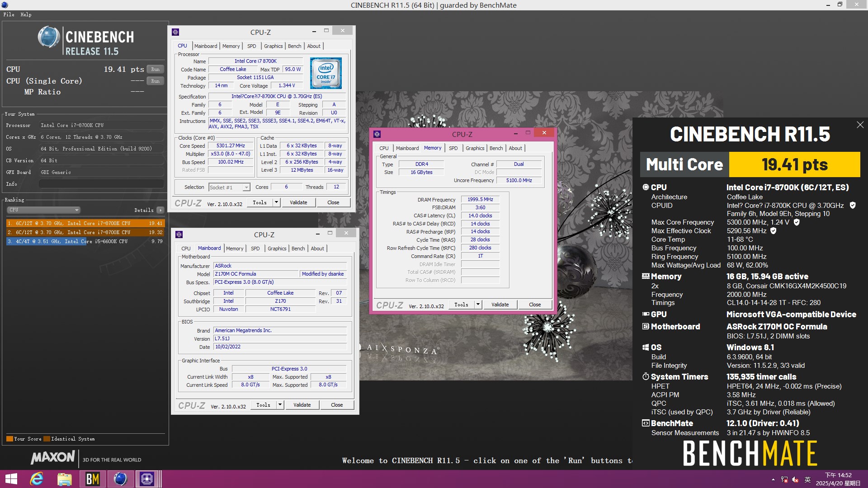Open BenchMate taskbar icon
This screenshot has width=868, height=488.
point(92,479)
